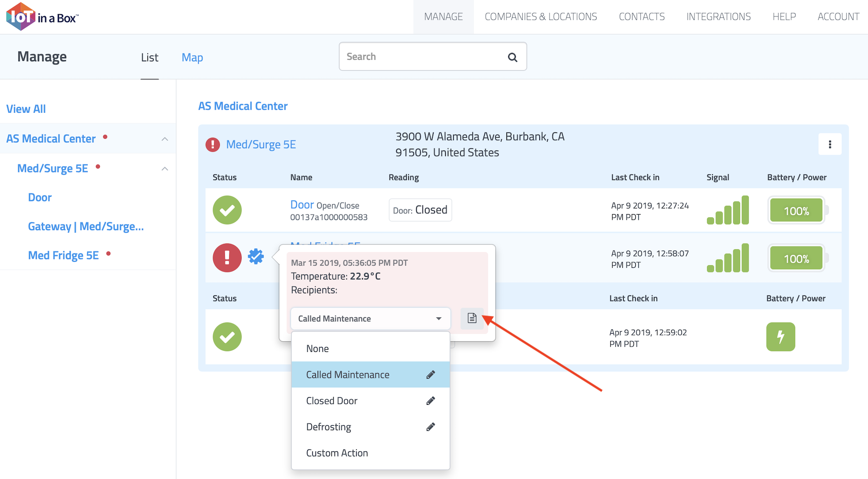Open the Called Maintenance action dropdown
This screenshot has width=868, height=479.
370,319
